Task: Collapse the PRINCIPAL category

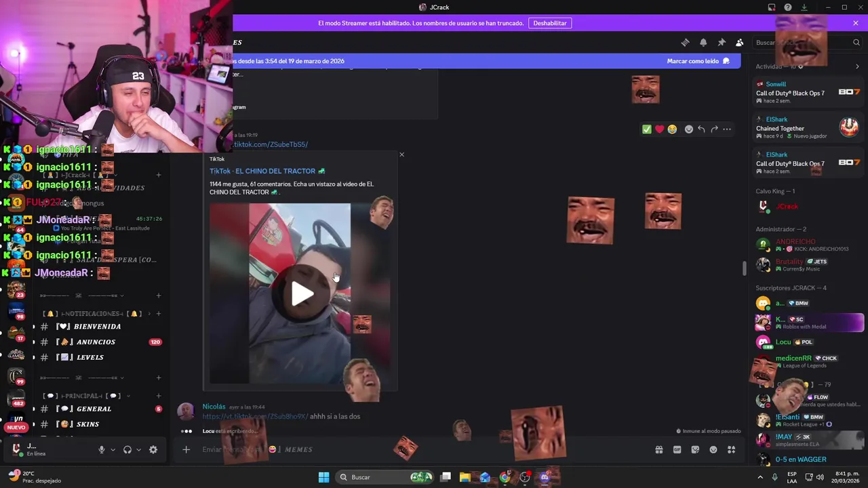Action: click(86, 396)
